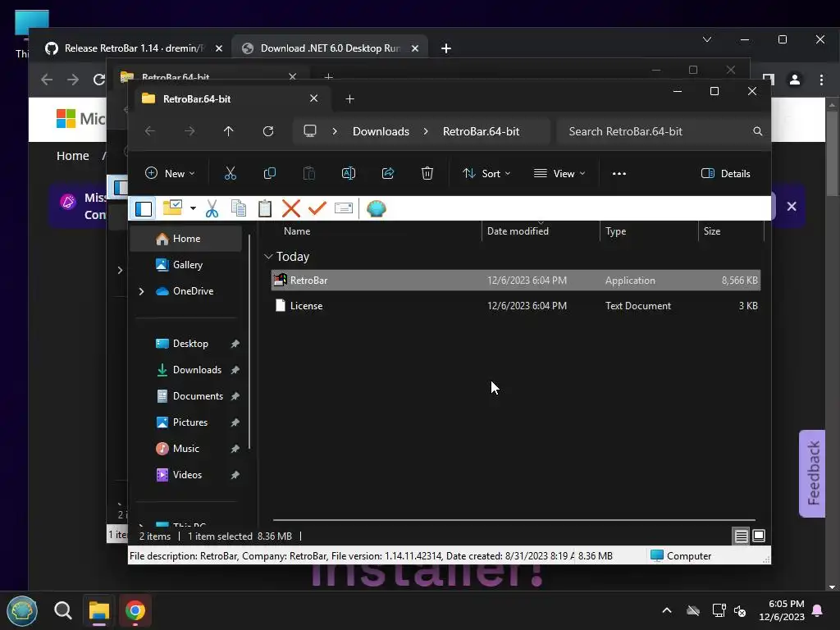Select the License text document
This screenshot has width=840, height=630.
(515, 306)
